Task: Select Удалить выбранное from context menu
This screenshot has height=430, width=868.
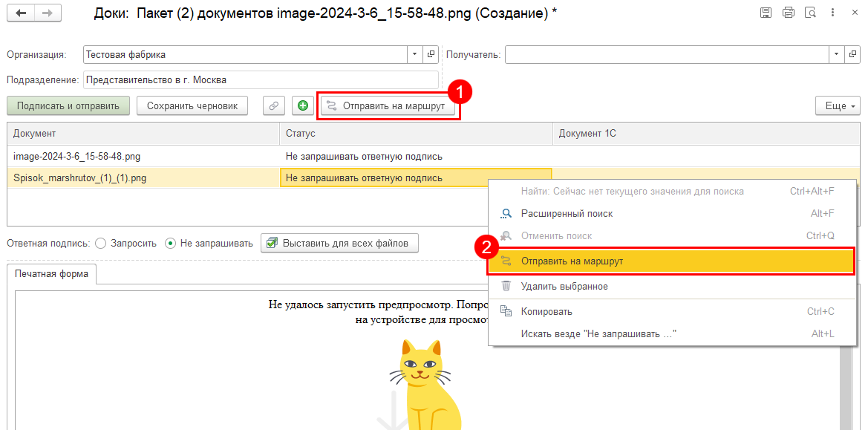Action: [x=564, y=287]
